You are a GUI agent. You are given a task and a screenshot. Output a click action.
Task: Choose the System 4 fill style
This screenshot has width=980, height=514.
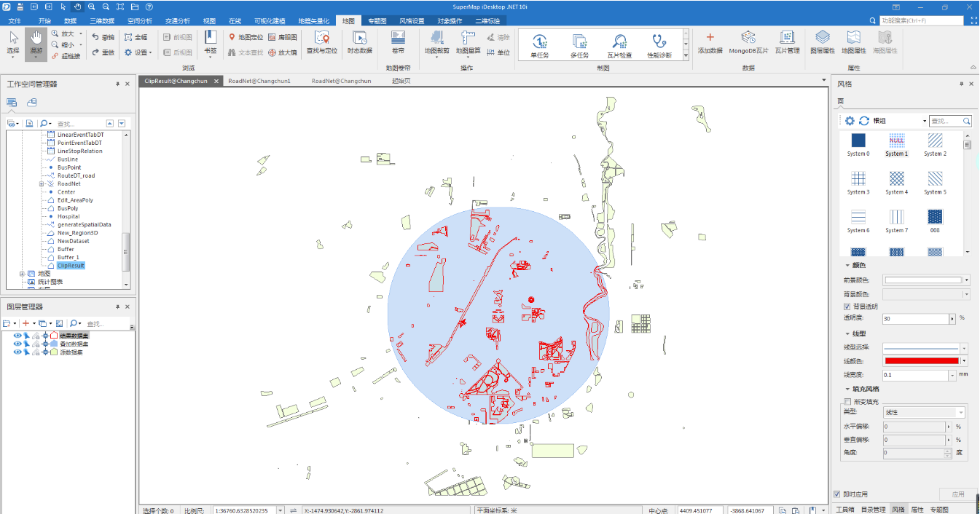897,178
